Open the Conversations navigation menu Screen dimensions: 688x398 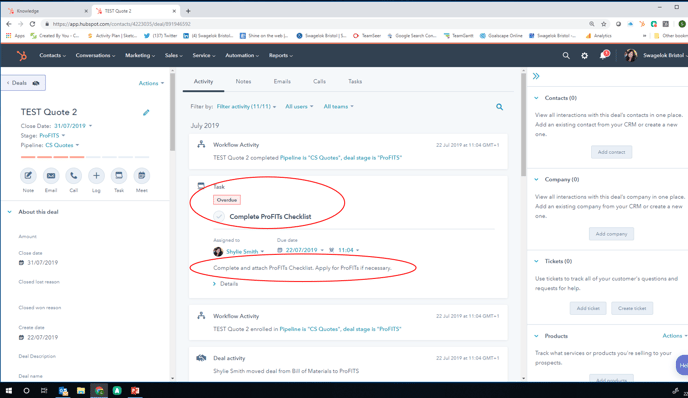(x=95, y=56)
